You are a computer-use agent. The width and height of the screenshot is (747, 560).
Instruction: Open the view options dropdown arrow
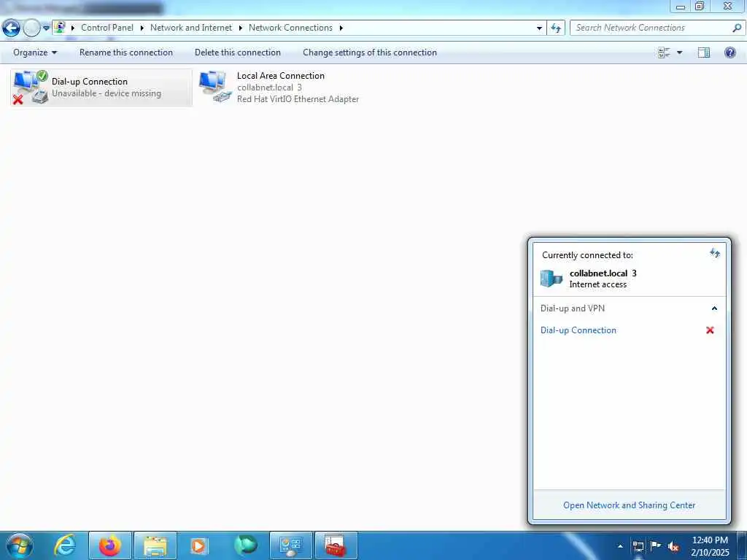tap(680, 52)
